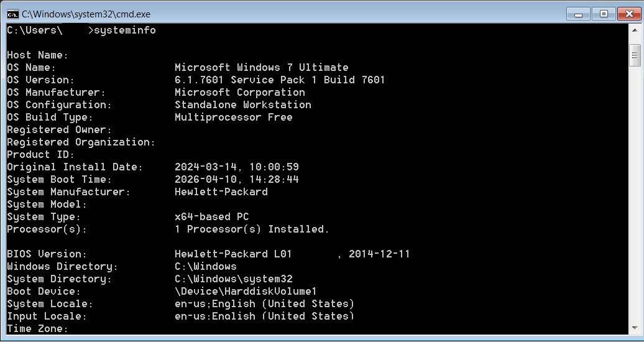
Task: Click the System Manufacturer value Hewlett-Packard
Action: (221, 192)
